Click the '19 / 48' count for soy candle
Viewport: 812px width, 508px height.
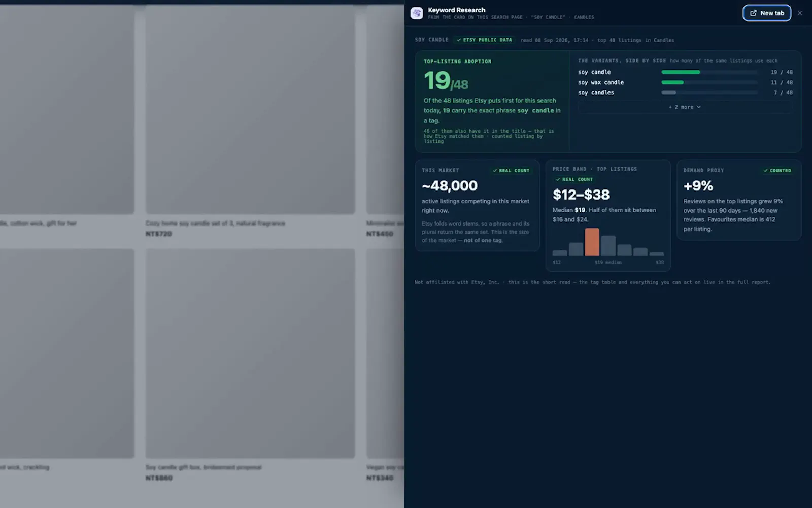(782, 72)
